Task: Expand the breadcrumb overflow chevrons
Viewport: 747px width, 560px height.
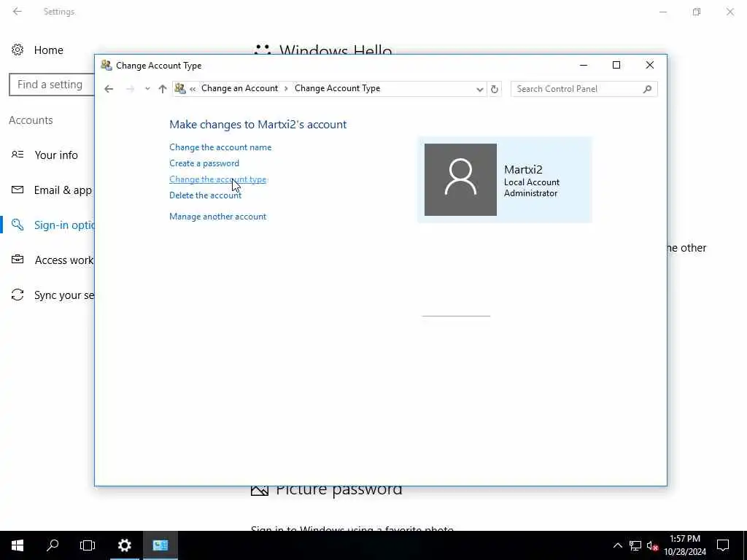Action: point(193,89)
